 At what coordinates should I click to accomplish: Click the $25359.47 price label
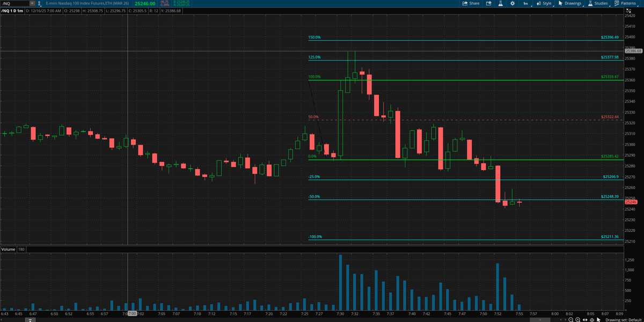click(x=610, y=77)
